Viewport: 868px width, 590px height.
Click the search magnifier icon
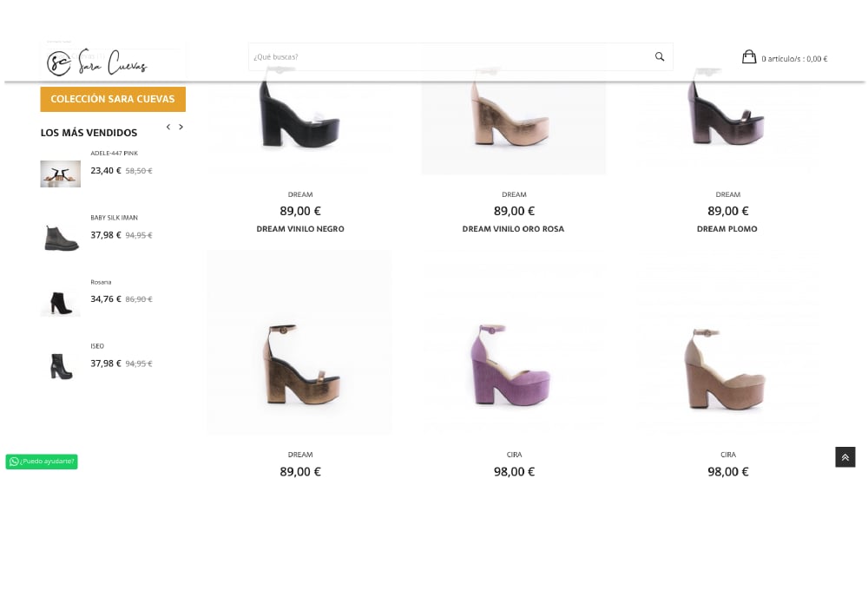(x=660, y=57)
